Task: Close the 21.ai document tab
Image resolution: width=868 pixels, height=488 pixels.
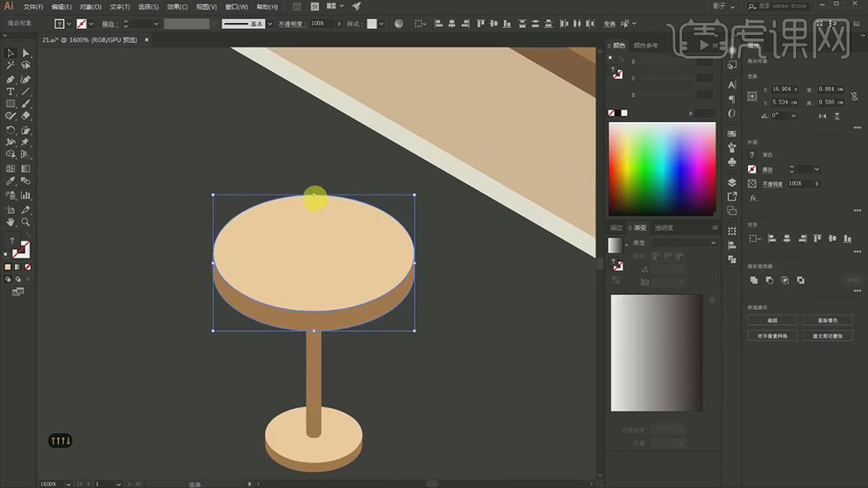Action: point(146,39)
